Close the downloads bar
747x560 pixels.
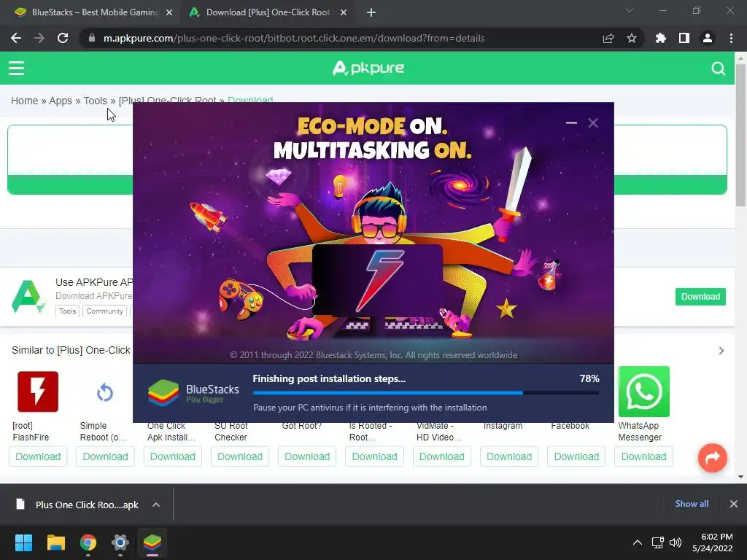pos(734,504)
